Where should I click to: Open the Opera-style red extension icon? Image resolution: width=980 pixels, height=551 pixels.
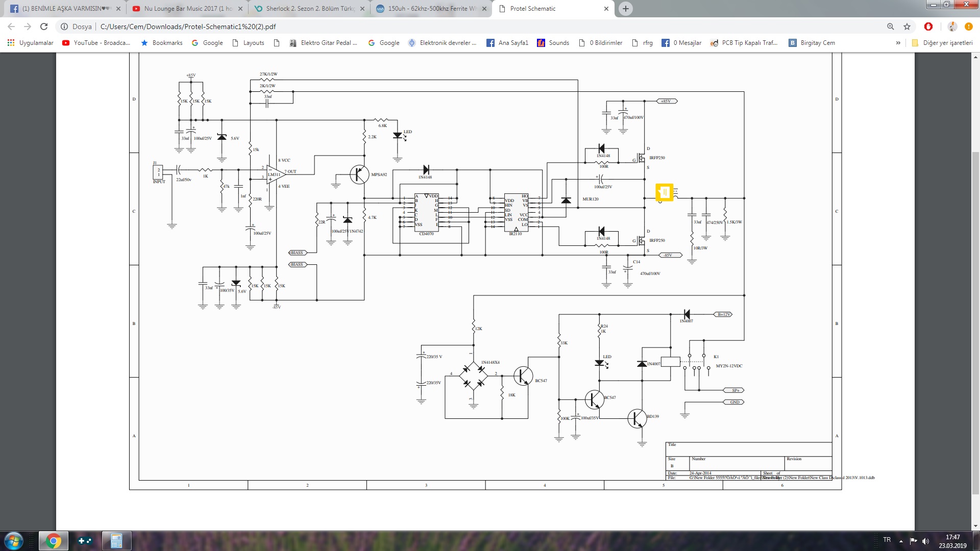coord(928,27)
